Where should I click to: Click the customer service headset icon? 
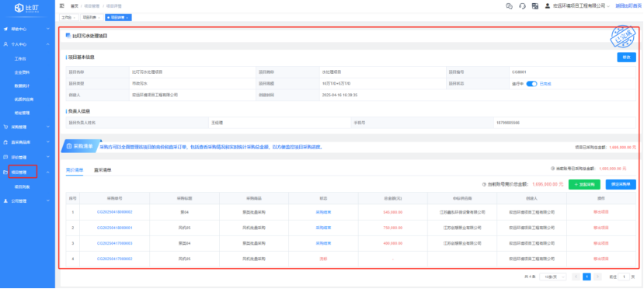tap(523, 5)
